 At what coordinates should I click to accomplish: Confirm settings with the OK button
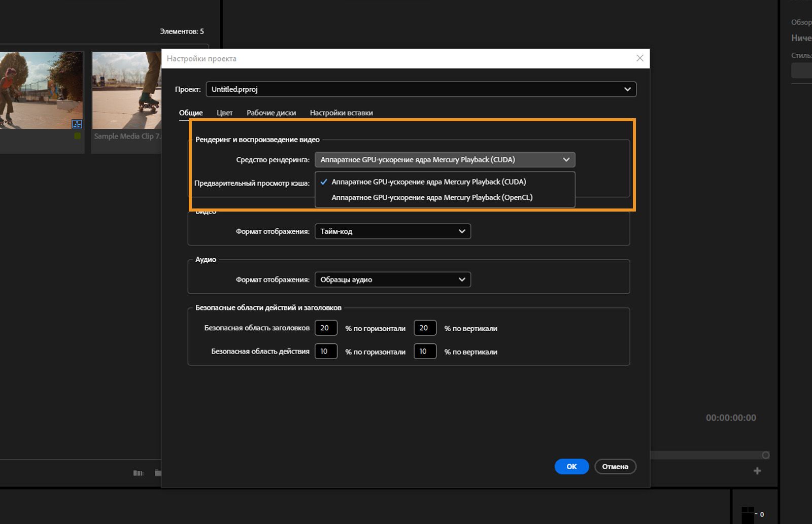(571, 467)
